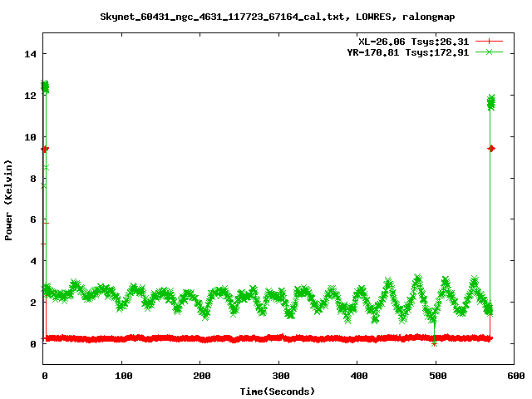Viewport: 532px width, 399px height.
Task: Click the y-axis tick label 14
Action: [30, 54]
